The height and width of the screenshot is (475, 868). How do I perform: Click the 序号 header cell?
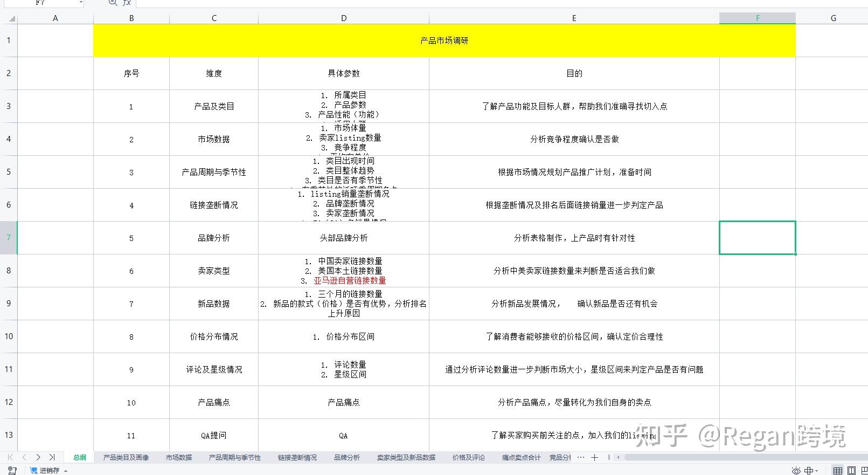coord(131,73)
